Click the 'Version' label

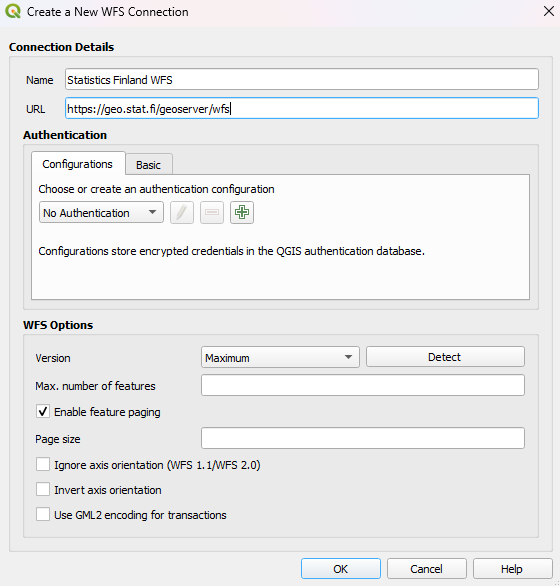click(53, 358)
